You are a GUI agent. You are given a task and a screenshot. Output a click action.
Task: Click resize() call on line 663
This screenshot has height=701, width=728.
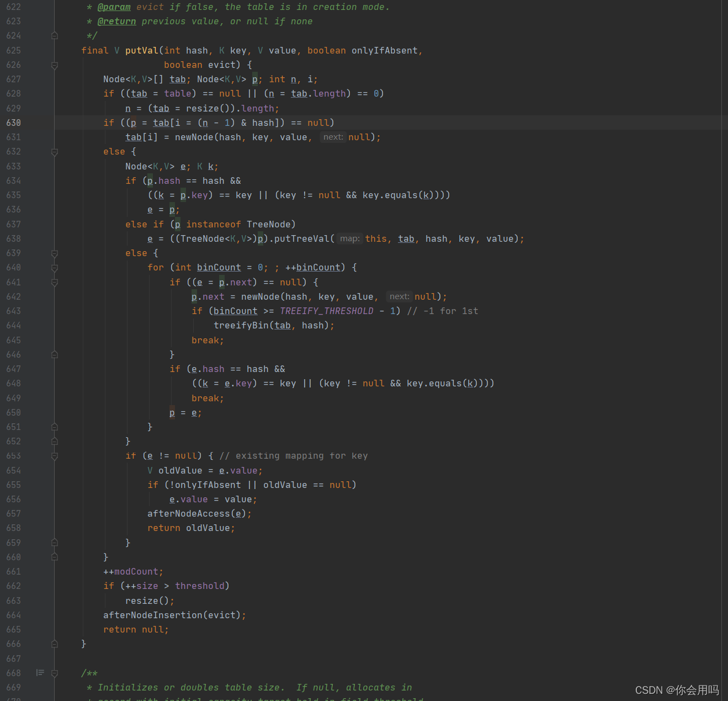[147, 601]
